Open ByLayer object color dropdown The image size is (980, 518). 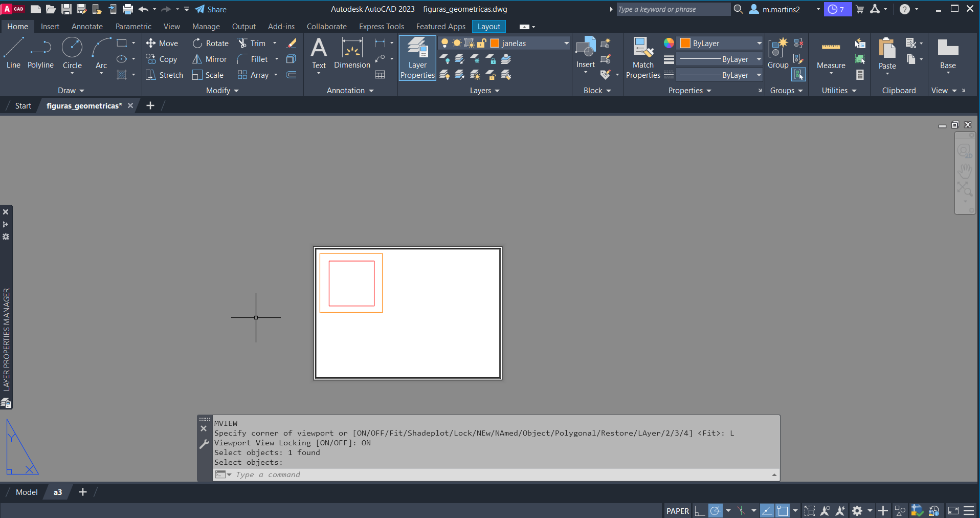759,44
